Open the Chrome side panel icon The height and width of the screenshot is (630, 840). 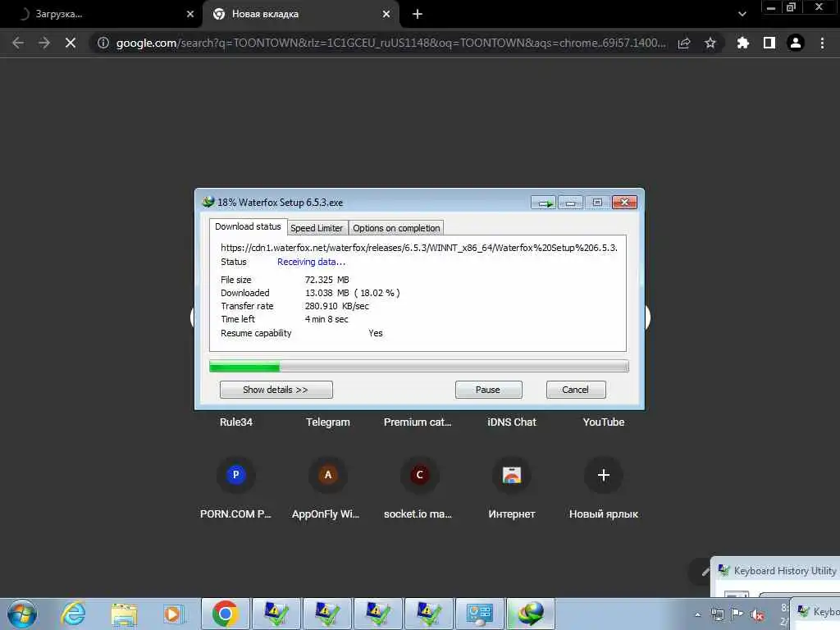[769, 43]
